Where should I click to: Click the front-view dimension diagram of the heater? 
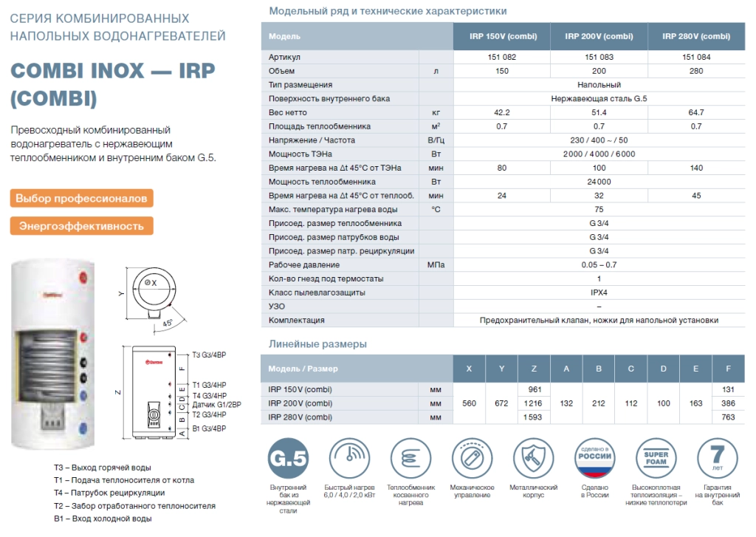156,392
